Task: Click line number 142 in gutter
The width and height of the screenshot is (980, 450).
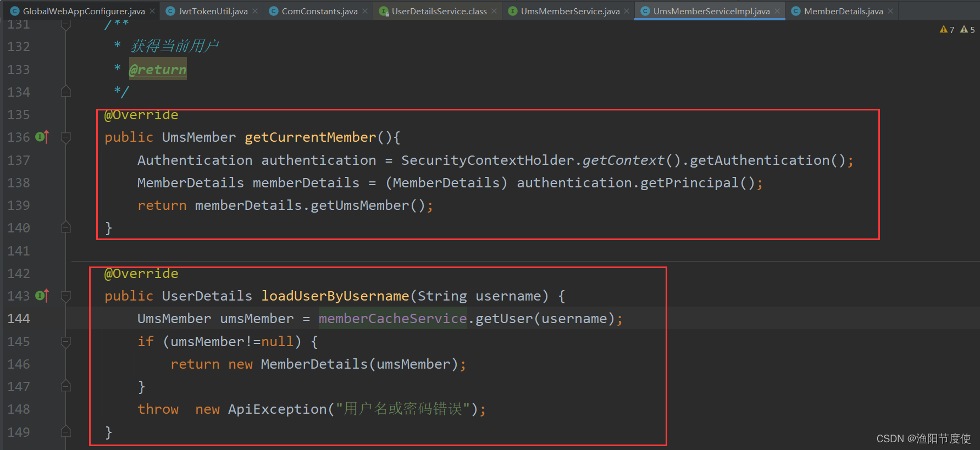Action: pos(19,274)
